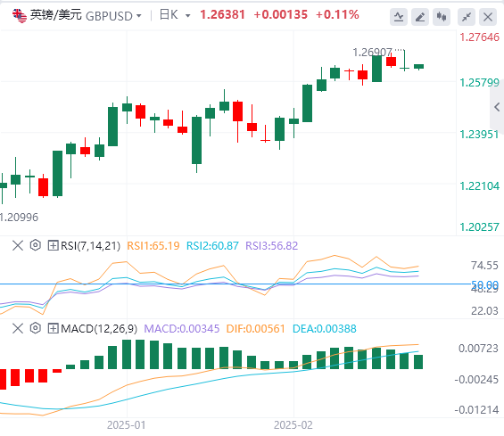This screenshot has width=504, height=436.
Task: Click the 1.25799 price axis label
Action: tap(479, 83)
